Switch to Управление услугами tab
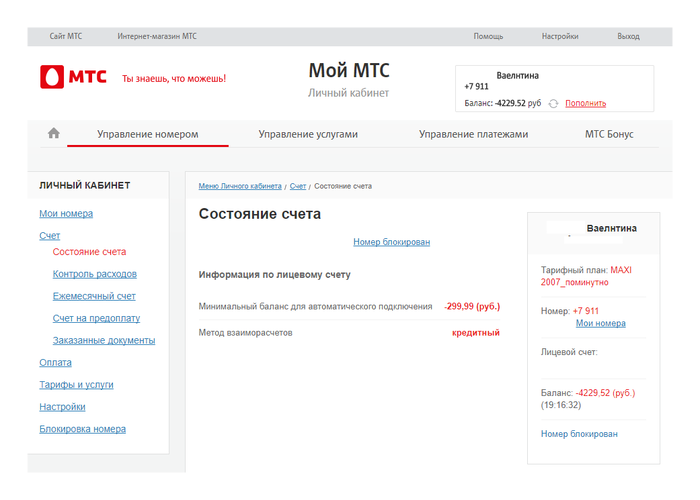 click(x=307, y=134)
